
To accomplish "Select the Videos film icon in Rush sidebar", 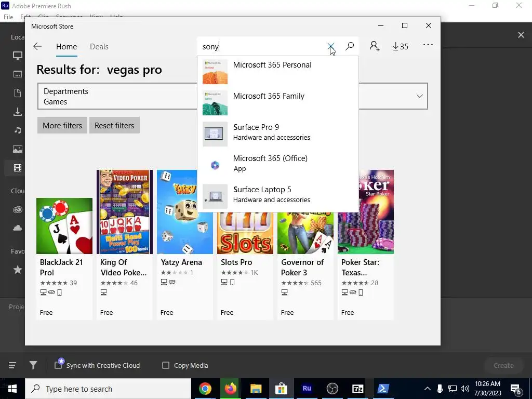I will [17, 168].
